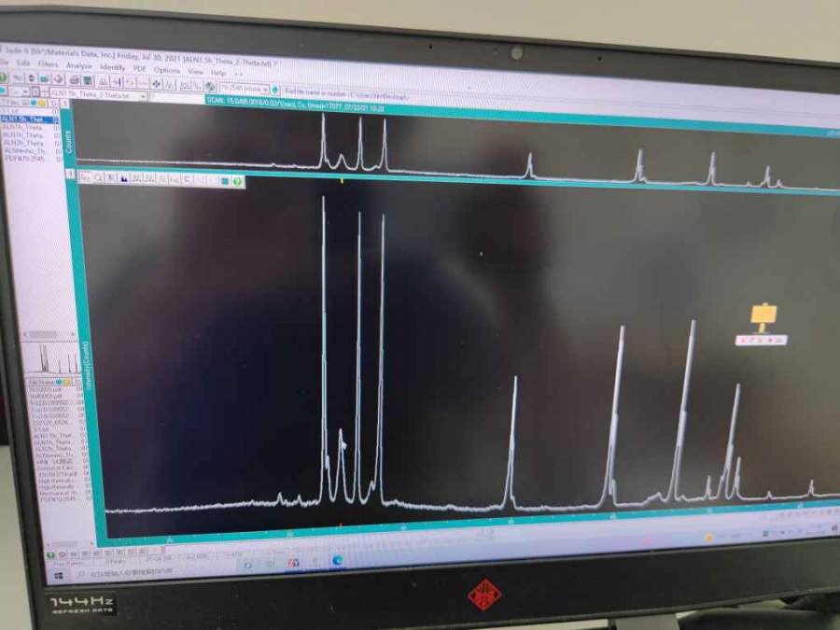Open the Windows Start menu

59,575
